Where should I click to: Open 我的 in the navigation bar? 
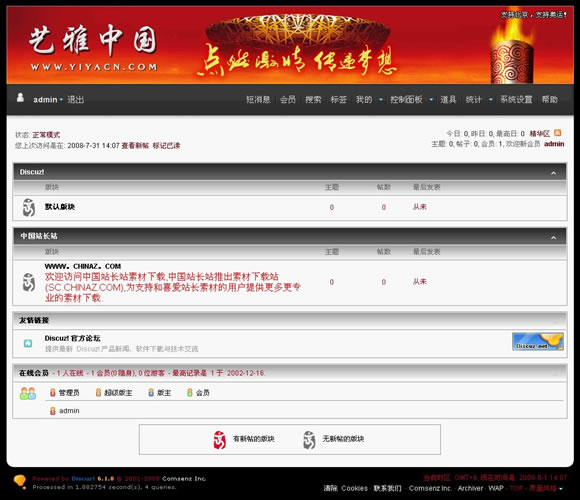click(364, 99)
